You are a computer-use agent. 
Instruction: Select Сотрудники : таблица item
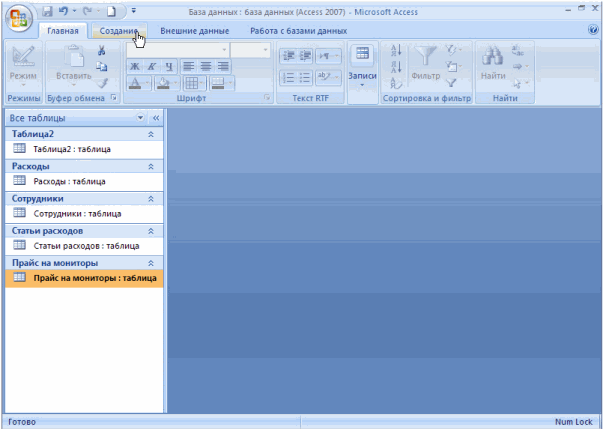click(x=84, y=214)
